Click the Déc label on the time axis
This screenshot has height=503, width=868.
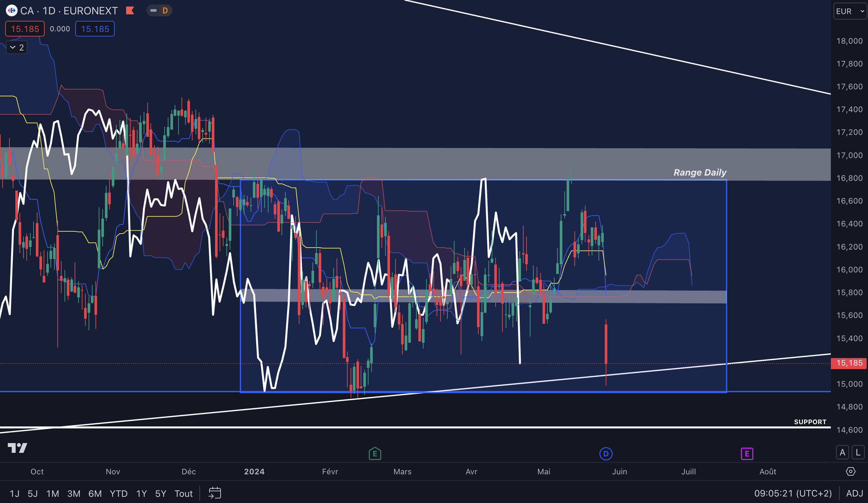tap(189, 472)
